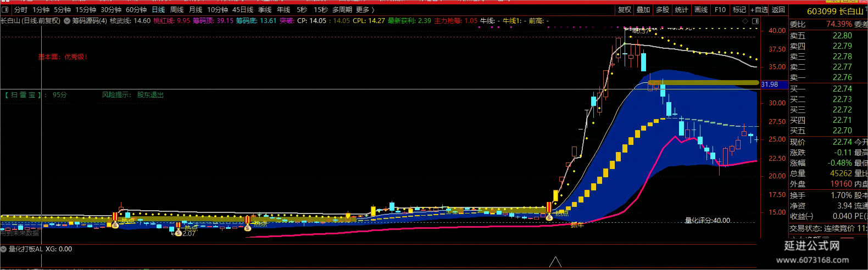The height and width of the screenshot is (270, 868).
Task: Toggle the 叠加 overlay option
Action: (643, 10)
